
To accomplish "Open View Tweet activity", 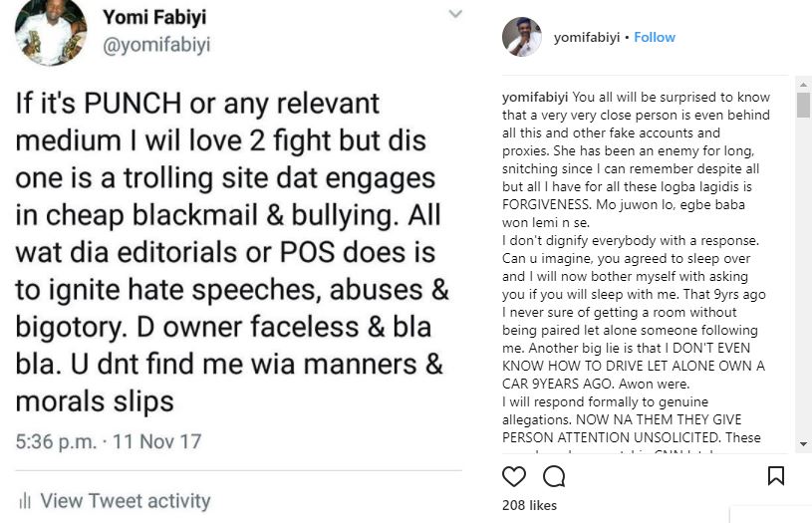I will coord(125,500).
